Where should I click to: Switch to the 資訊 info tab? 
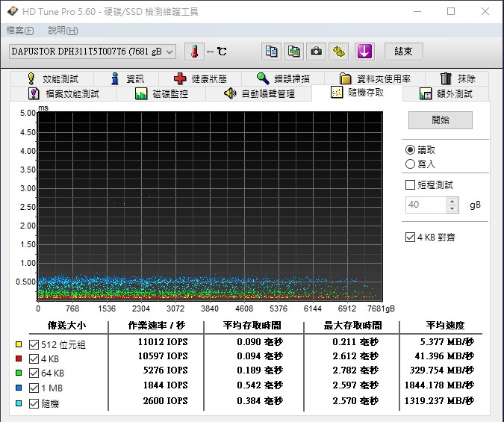[127, 78]
